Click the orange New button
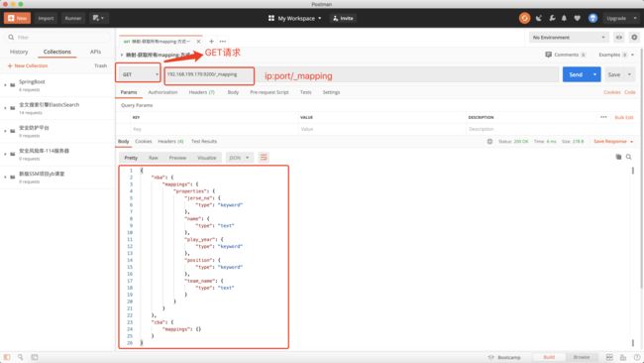 [x=17, y=18]
